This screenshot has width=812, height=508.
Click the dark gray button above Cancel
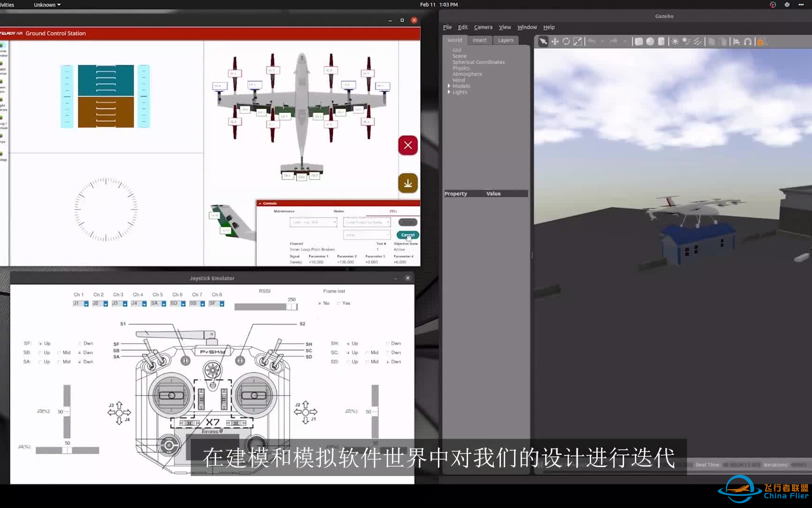point(407,222)
